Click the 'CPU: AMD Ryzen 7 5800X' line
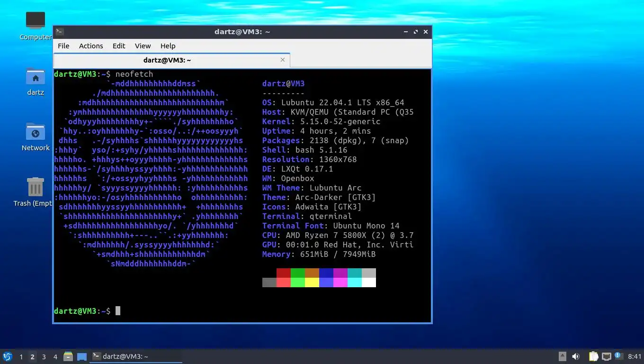 [x=338, y=235]
